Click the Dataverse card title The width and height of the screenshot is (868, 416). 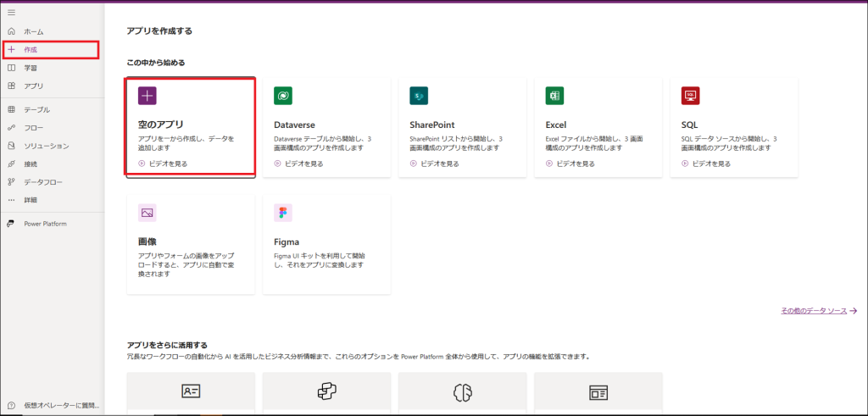(x=294, y=125)
